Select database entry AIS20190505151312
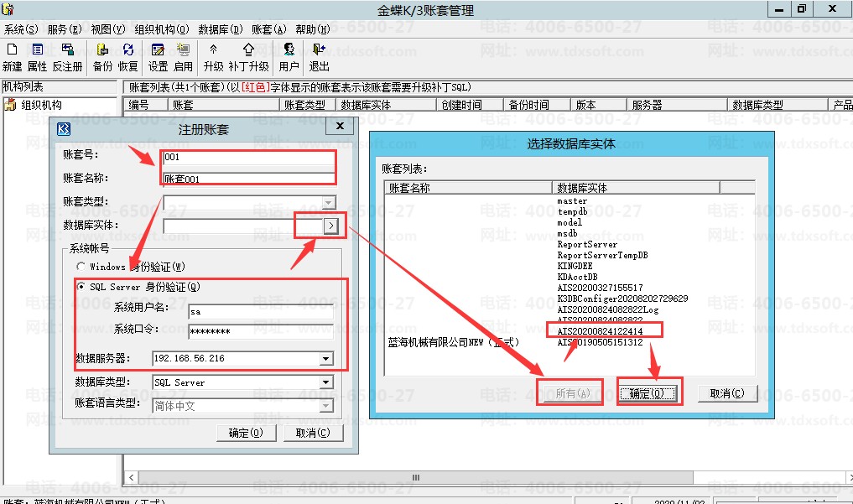The height and width of the screenshot is (504, 853). coord(600,342)
